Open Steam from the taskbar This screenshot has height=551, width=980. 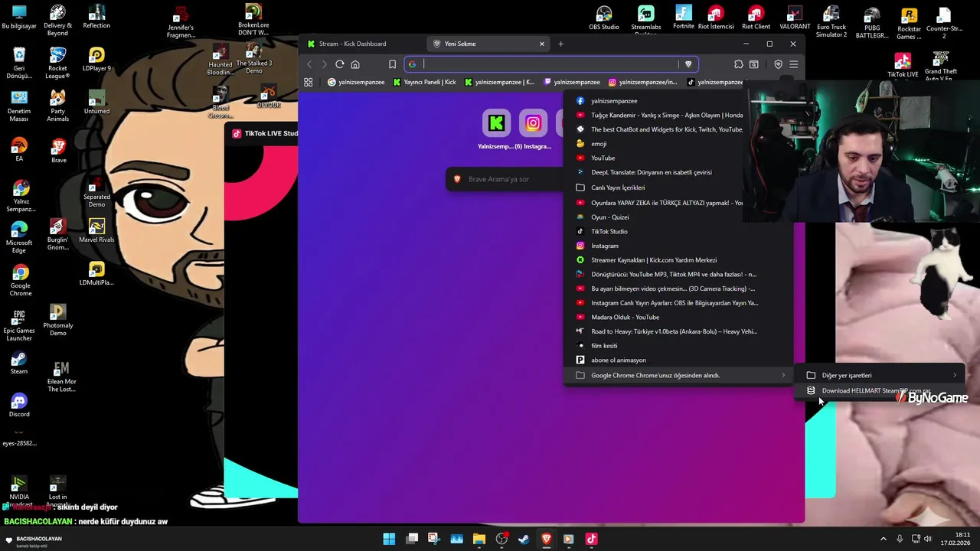point(524,539)
